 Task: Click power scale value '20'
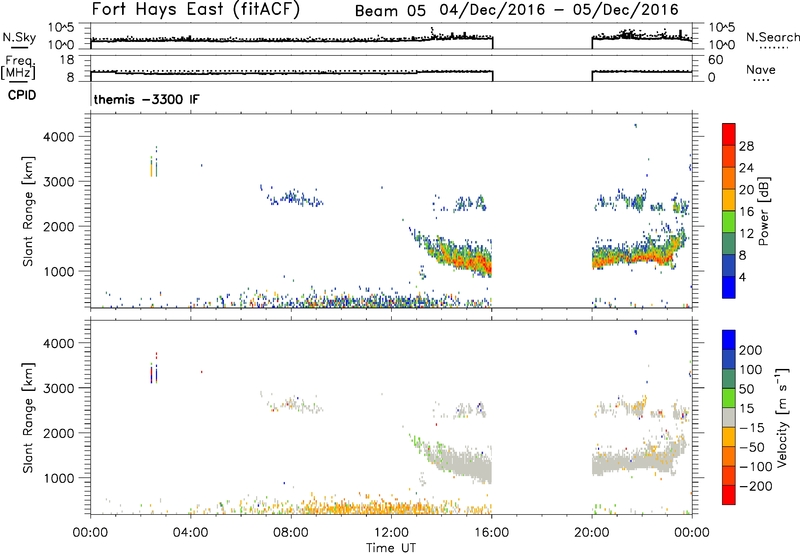746,190
